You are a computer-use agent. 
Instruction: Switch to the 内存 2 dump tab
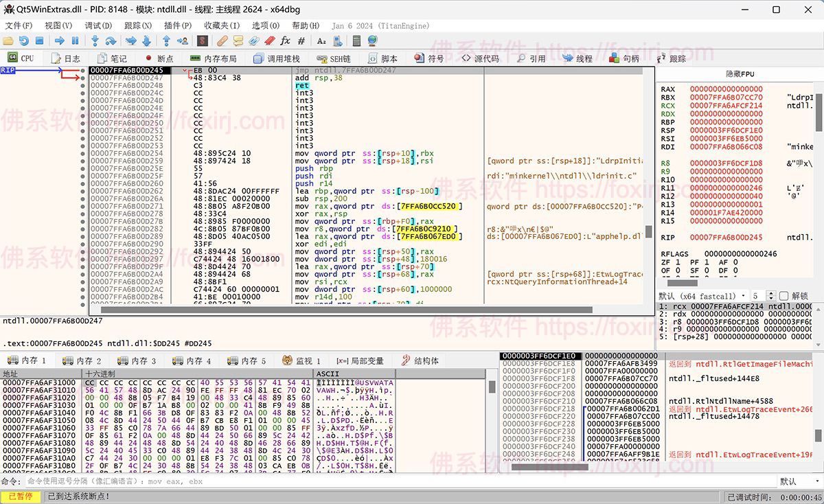(82, 360)
